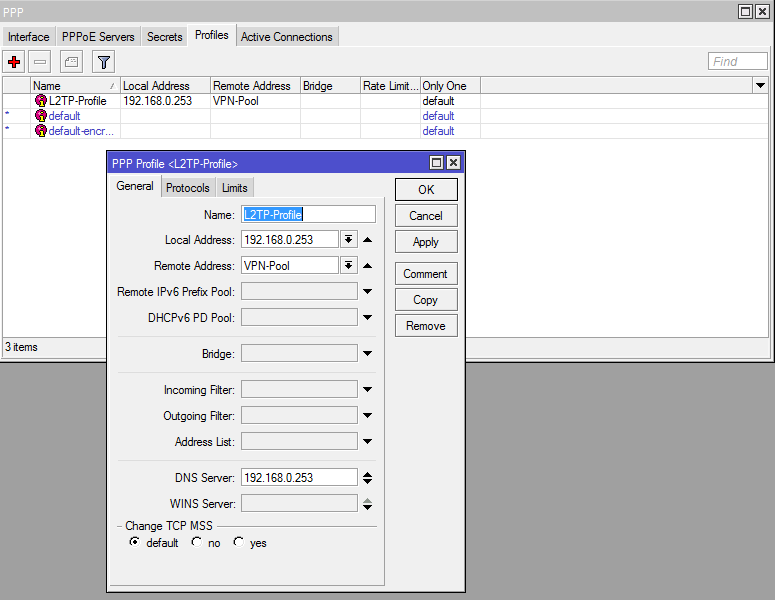Expand the Remote IPv6 Prefix Pool field
The width and height of the screenshot is (775, 600).
point(367,292)
